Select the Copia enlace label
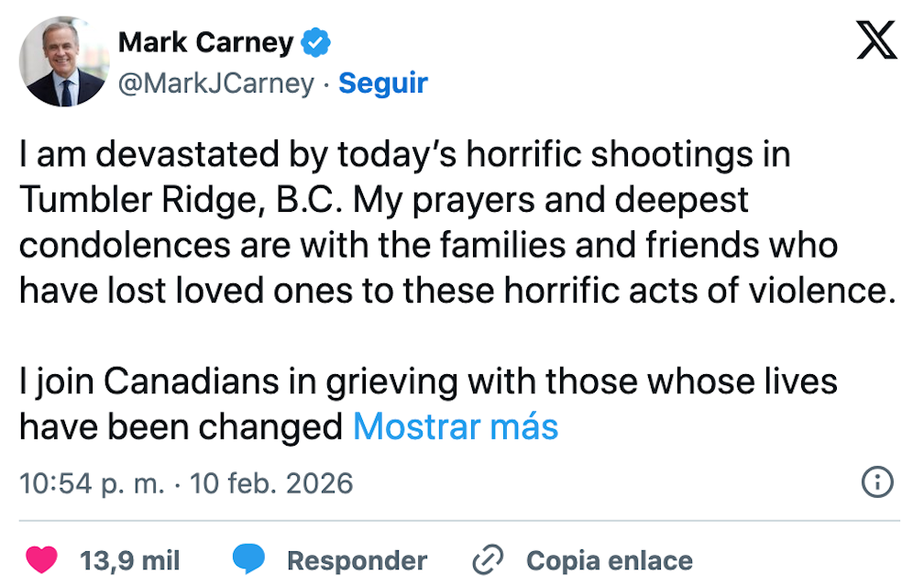The width and height of the screenshot is (924, 586). coord(609,560)
